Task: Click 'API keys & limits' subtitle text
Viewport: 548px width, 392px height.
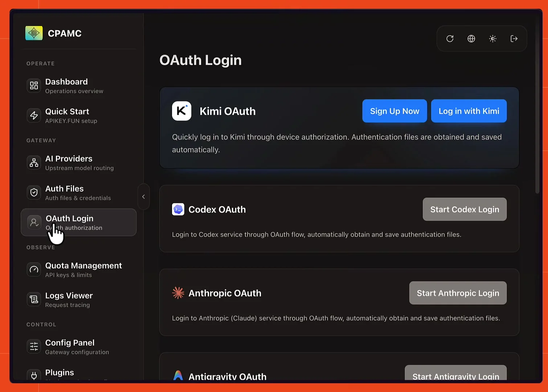Action: (69, 275)
